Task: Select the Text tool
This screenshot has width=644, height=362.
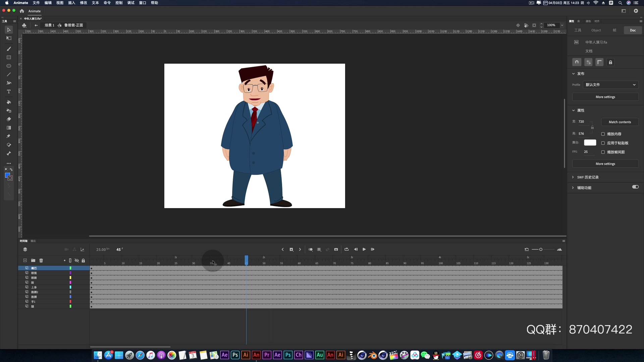Action: coord(9,92)
